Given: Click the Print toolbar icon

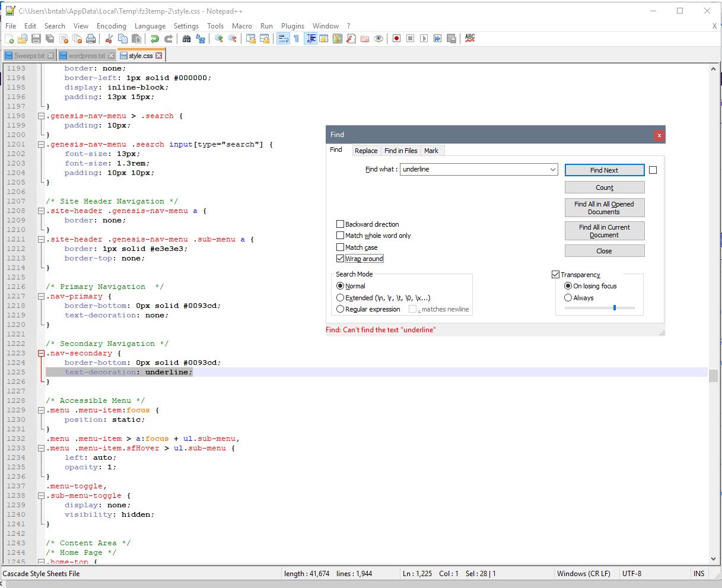Looking at the screenshot, I should pyautogui.click(x=91, y=39).
